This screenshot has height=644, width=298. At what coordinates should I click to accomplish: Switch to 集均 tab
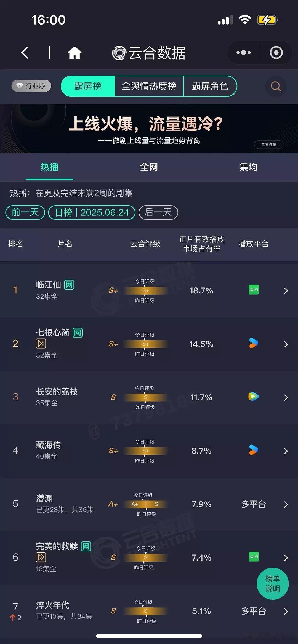248,167
